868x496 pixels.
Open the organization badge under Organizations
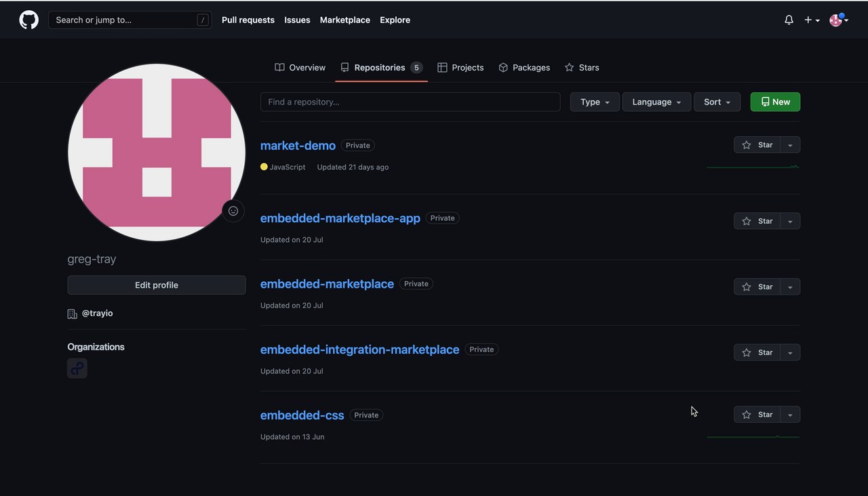(77, 369)
